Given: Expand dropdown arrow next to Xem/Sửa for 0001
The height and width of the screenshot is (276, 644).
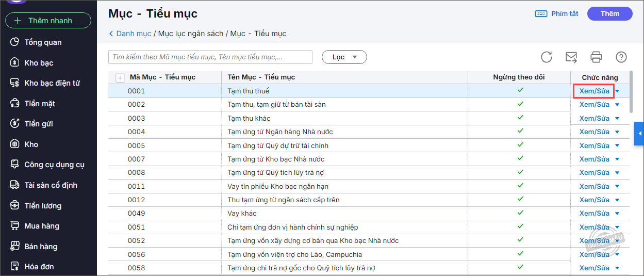Looking at the screenshot, I should 617,91.
